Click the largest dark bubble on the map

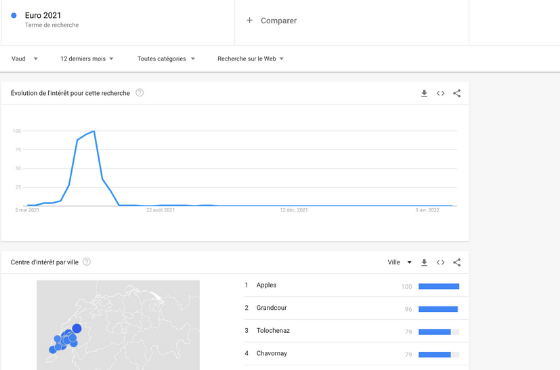point(77,329)
